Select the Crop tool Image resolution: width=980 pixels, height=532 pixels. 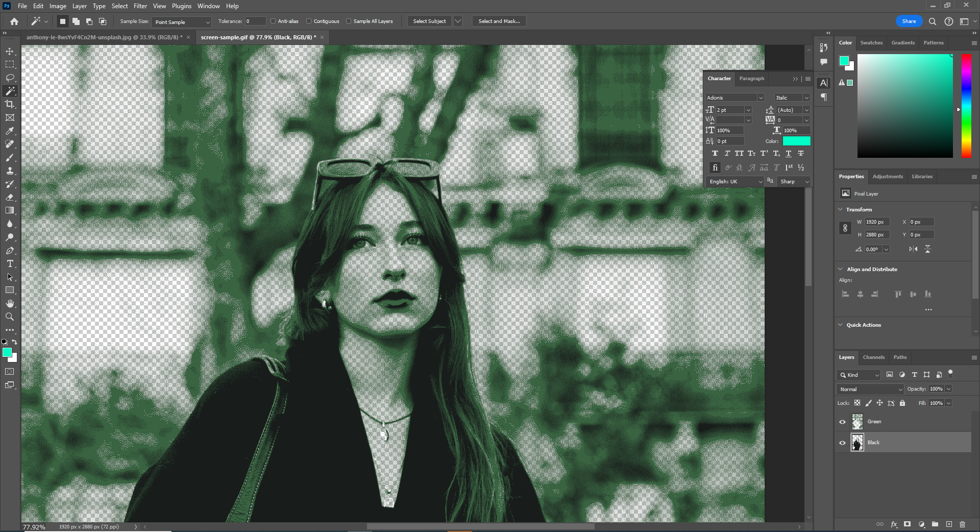[10, 104]
